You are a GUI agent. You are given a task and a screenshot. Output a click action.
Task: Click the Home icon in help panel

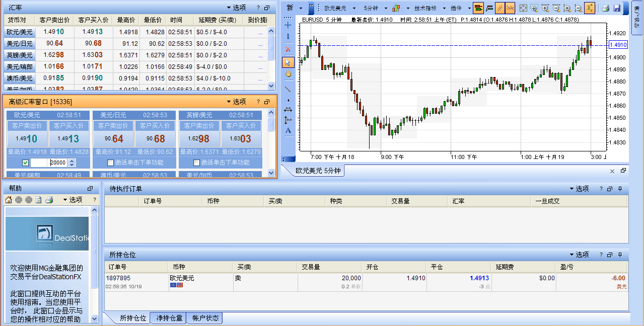9,200
